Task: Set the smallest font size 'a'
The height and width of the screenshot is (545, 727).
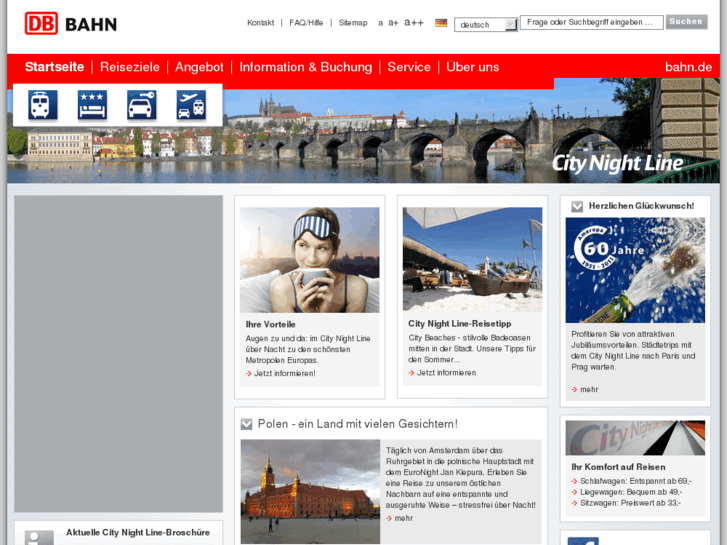Action: 381,23
